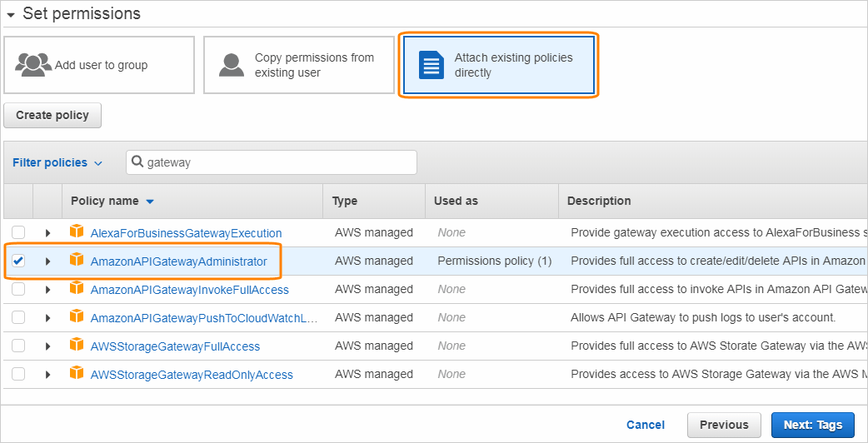Click the Add user to group icon
This screenshot has width=868, height=443.
(x=33, y=65)
